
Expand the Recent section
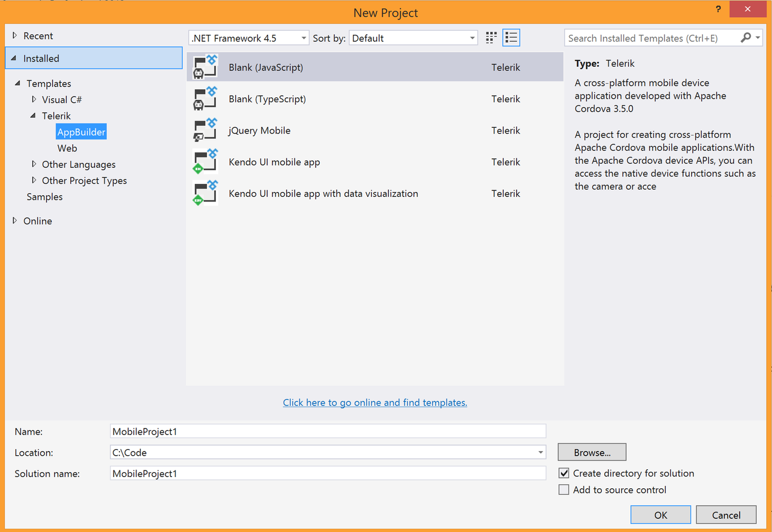click(x=15, y=36)
